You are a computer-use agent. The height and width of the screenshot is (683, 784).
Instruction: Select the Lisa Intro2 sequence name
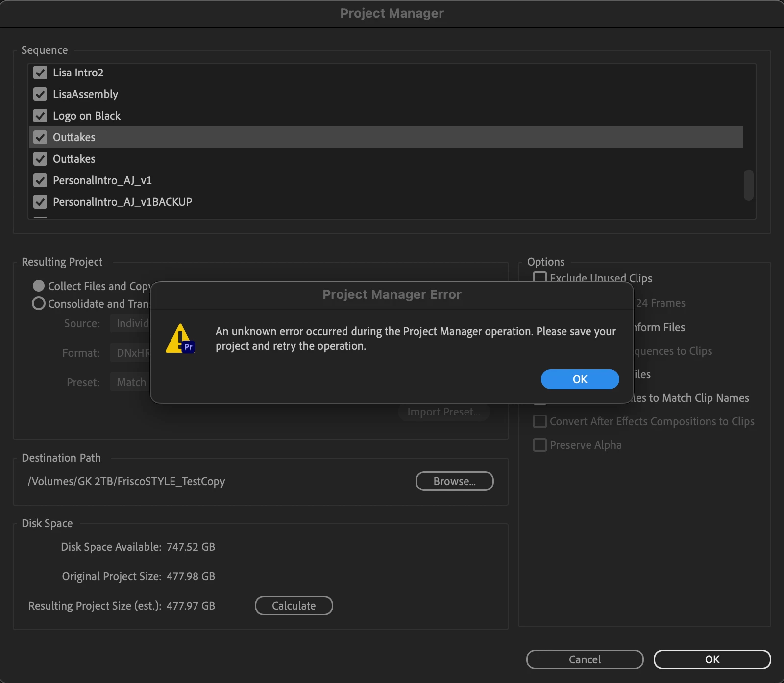(x=78, y=73)
